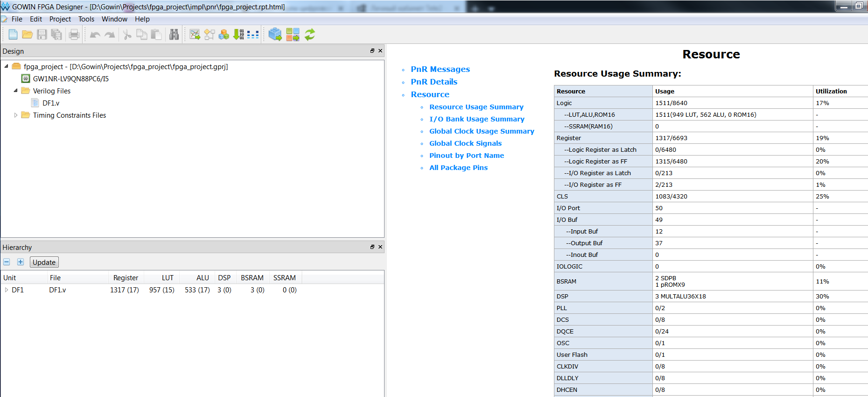Click the colored squares Place & Route icon
The image size is (868, 397).
[293, 34]
